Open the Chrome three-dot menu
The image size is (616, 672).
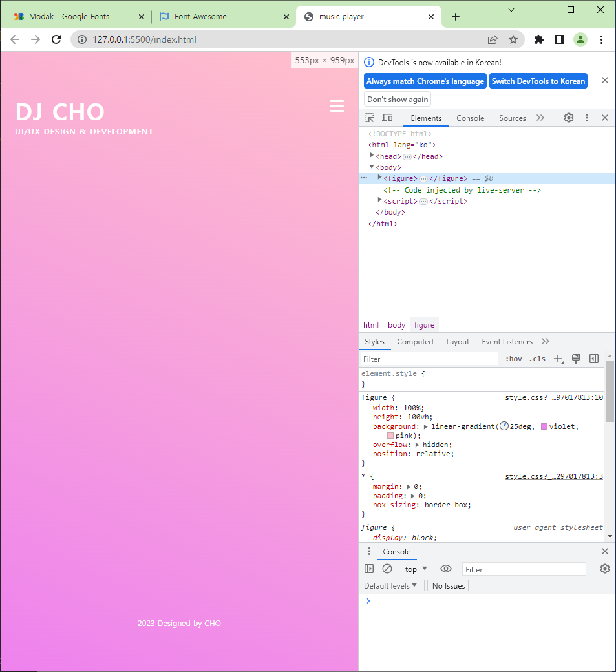[601, 39]
